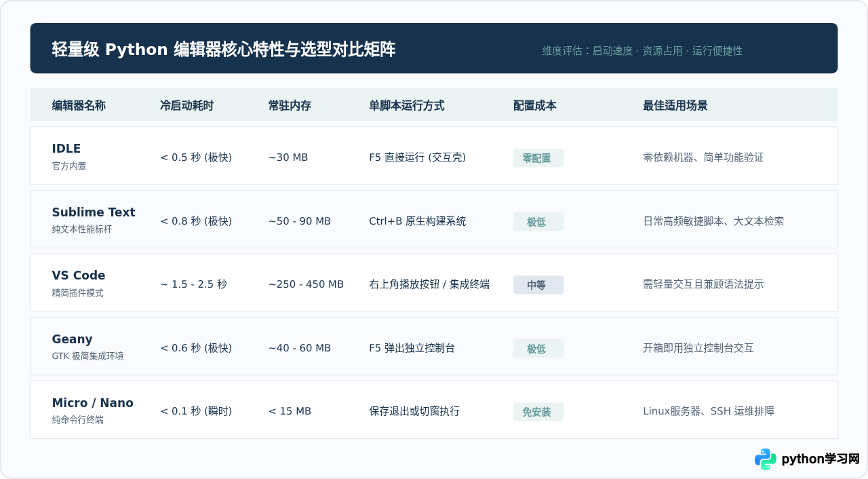Image resolution: width=868 pixels, height=479 pixels.
Task: Click the ~250 - 450 MB memory cell
Action: tap(306, 284)
